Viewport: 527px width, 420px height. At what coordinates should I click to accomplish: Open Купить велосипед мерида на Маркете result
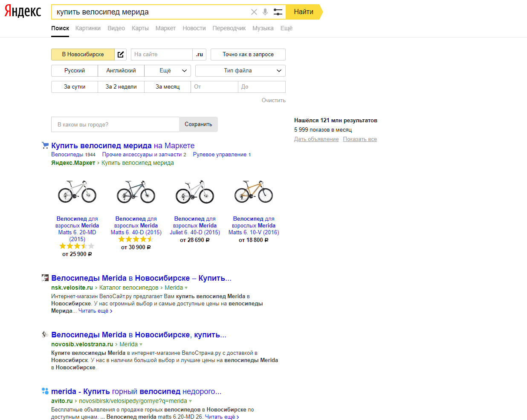point(123,146)
